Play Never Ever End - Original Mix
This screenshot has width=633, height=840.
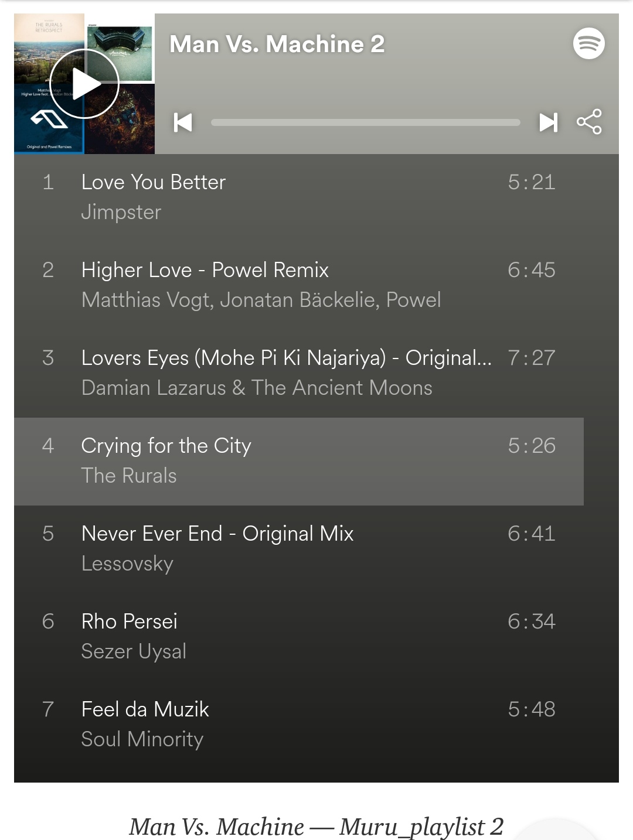click(x=299, y=549)
